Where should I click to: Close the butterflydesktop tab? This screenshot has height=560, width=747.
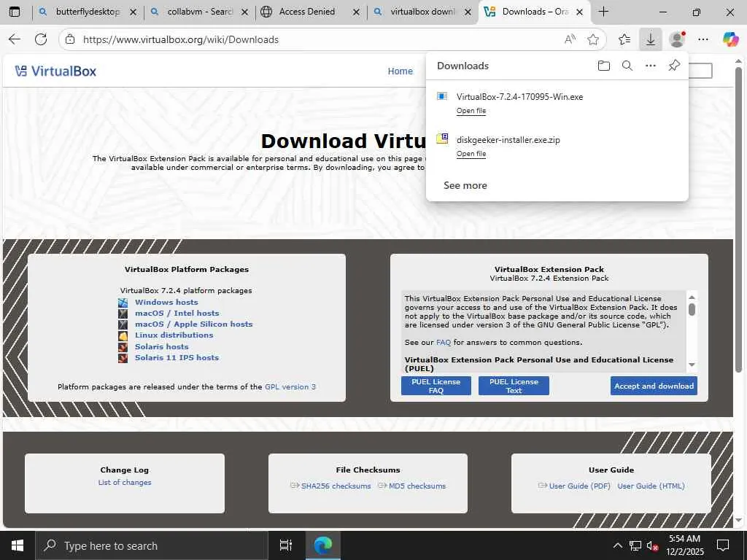[133, 12]
